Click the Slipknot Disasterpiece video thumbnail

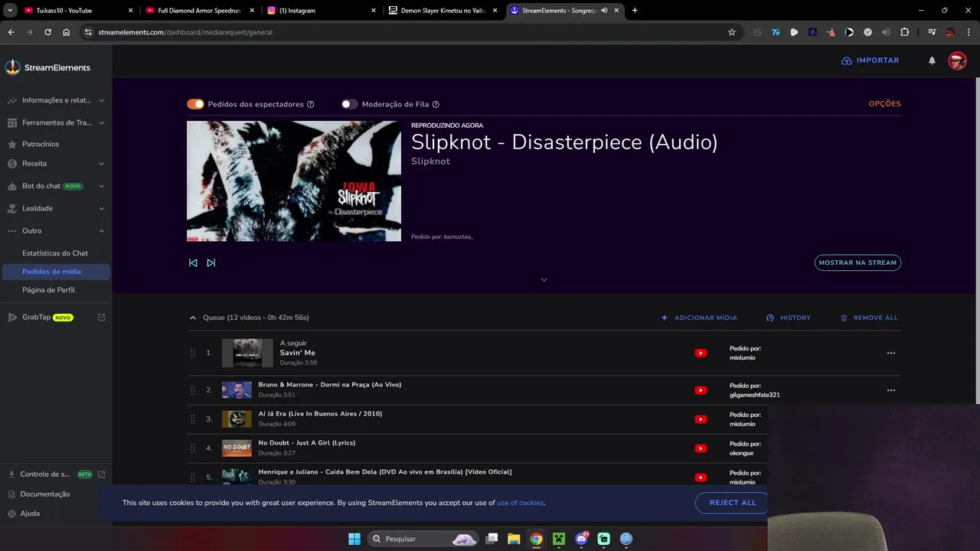[x=294, y=181]
